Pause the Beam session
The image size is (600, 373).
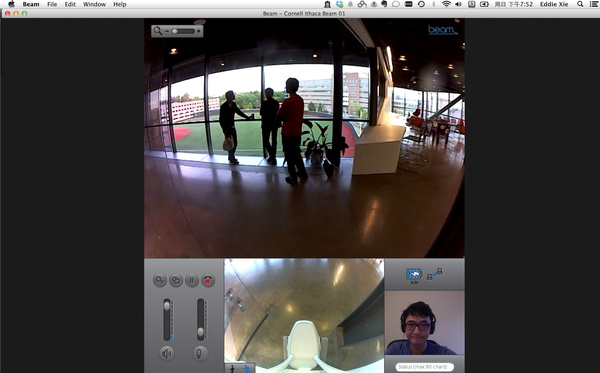(192, 280)
